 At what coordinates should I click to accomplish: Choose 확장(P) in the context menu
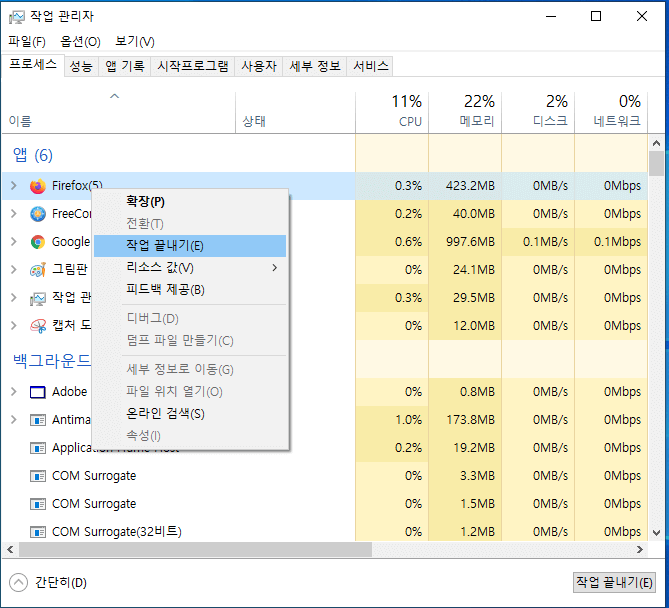pyautogui.click(x=190, y=201)
